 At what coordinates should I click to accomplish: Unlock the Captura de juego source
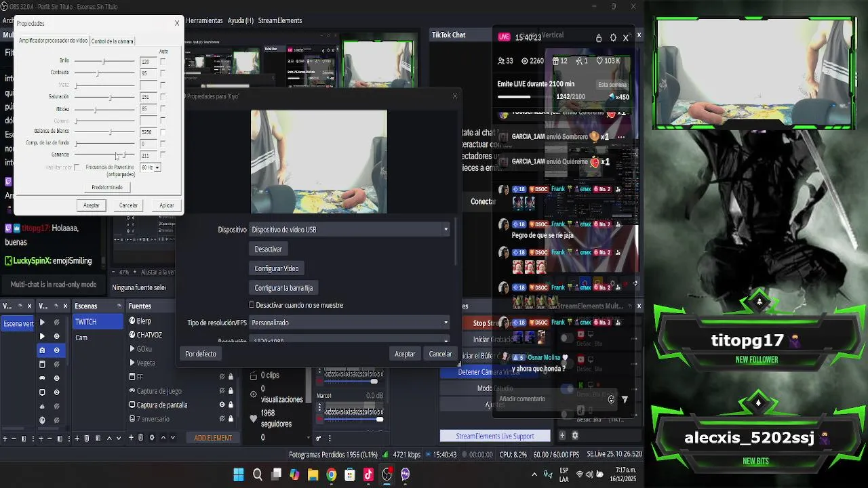tap(231, 391)
